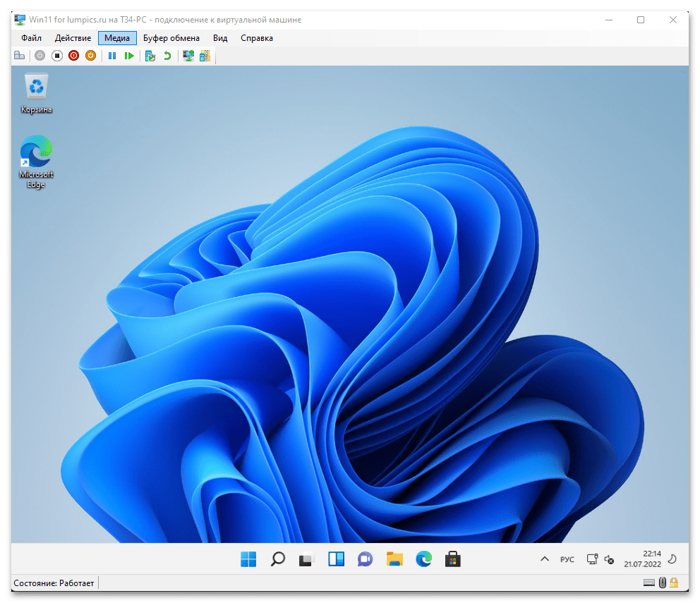The image size is (700, 603).
Task: Revert the VM with green arrow icon
Action: pyautogui.click(x=167, y=56)
